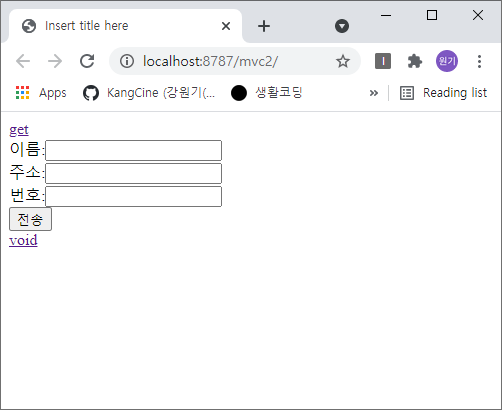This screenshot has height=410, width=502.
Task: Follow the 'get' hyperlink
Action: tap(19, 130)
